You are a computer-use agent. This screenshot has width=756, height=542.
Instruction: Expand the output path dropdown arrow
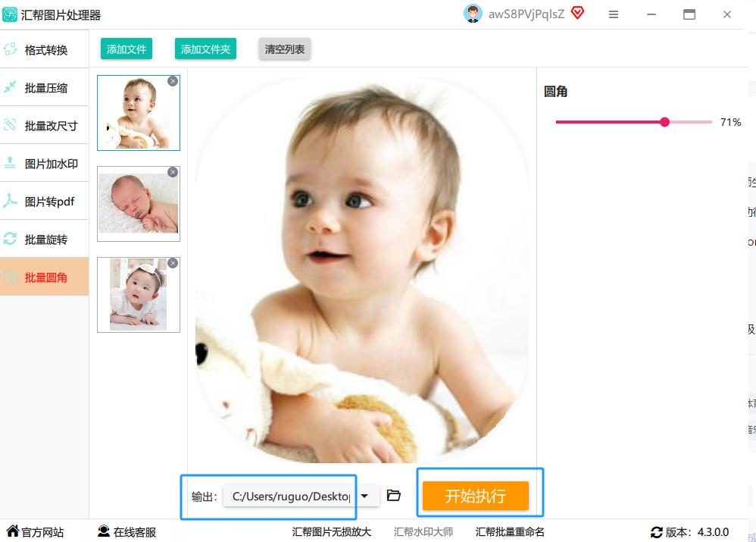click(364, 497)
